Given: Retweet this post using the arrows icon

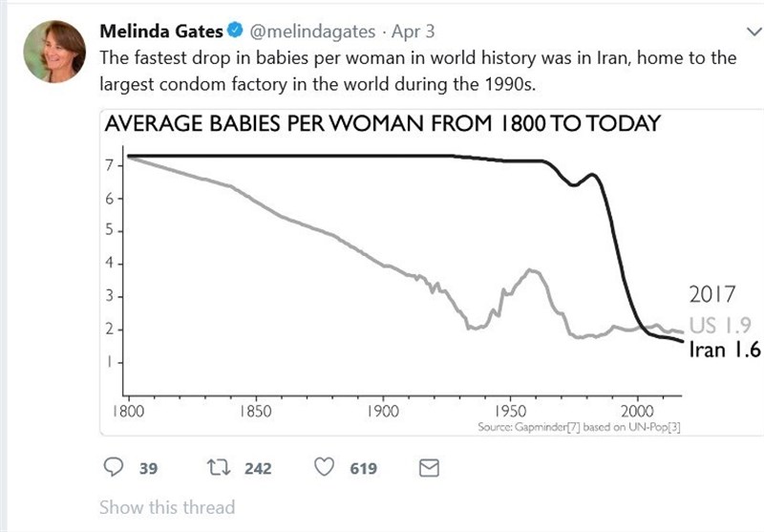Looking at the screenshot, I should (217, 468).
